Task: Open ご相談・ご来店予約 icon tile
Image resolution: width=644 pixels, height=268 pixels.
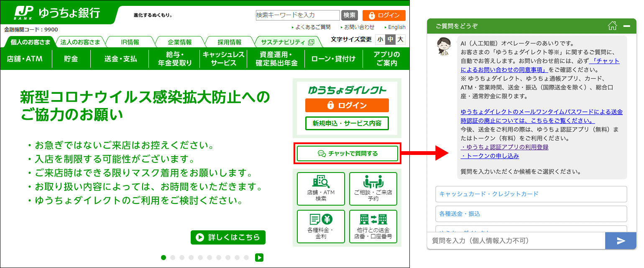Action: 373,189
